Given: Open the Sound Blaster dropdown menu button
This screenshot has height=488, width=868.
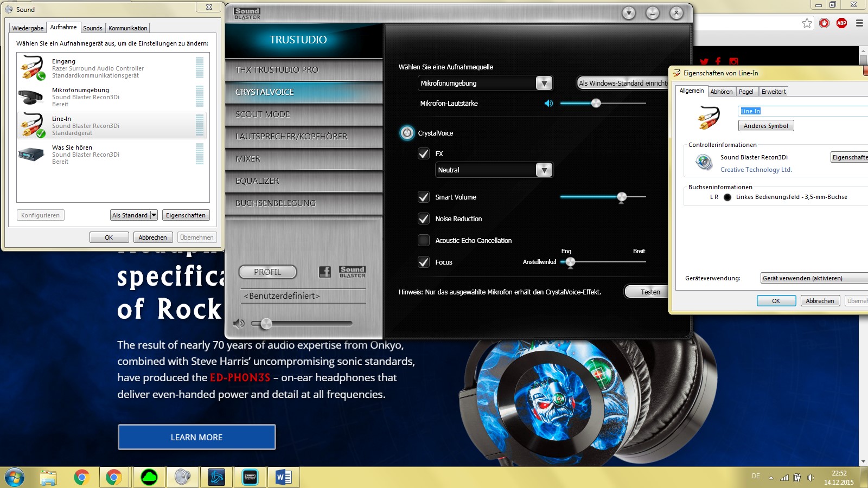Looking at the screenshot, I should (629, 13).
